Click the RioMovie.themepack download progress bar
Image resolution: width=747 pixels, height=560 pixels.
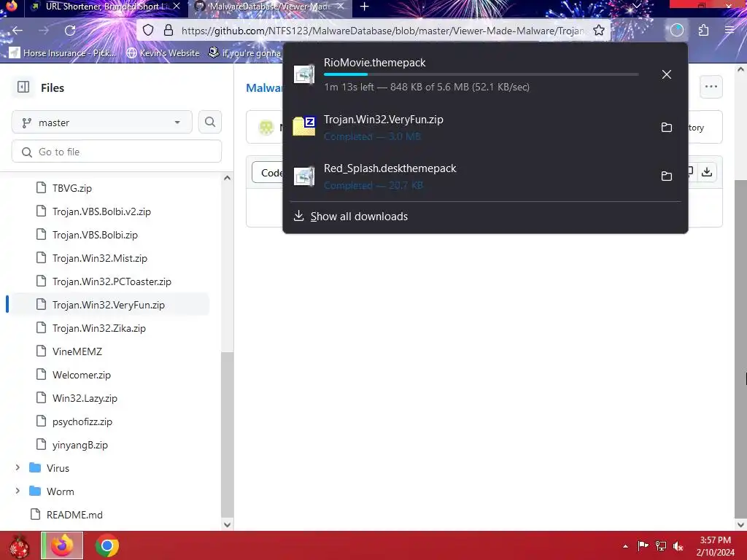(x=481, y=74)
